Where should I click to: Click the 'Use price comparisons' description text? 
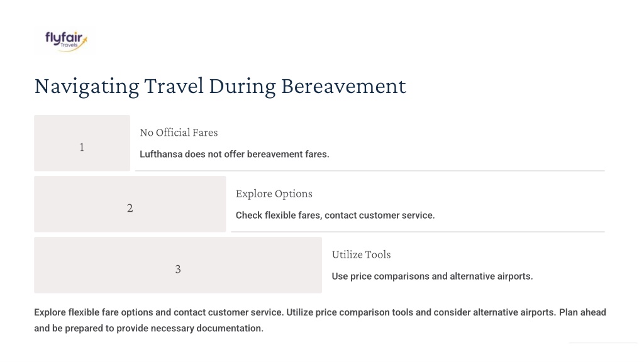tap(432, 277)
